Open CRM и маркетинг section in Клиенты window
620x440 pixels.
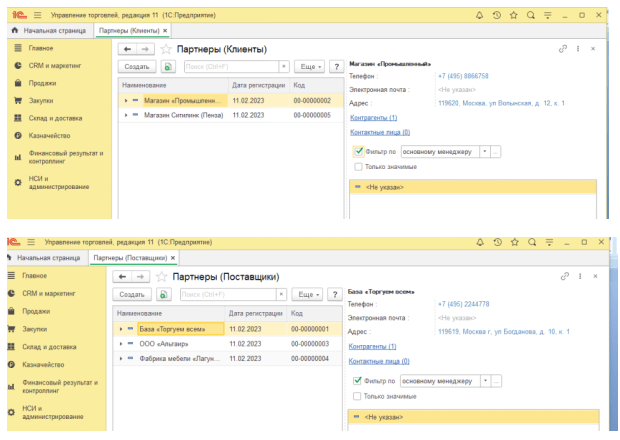pyautogui.click(x=55, y=66)
